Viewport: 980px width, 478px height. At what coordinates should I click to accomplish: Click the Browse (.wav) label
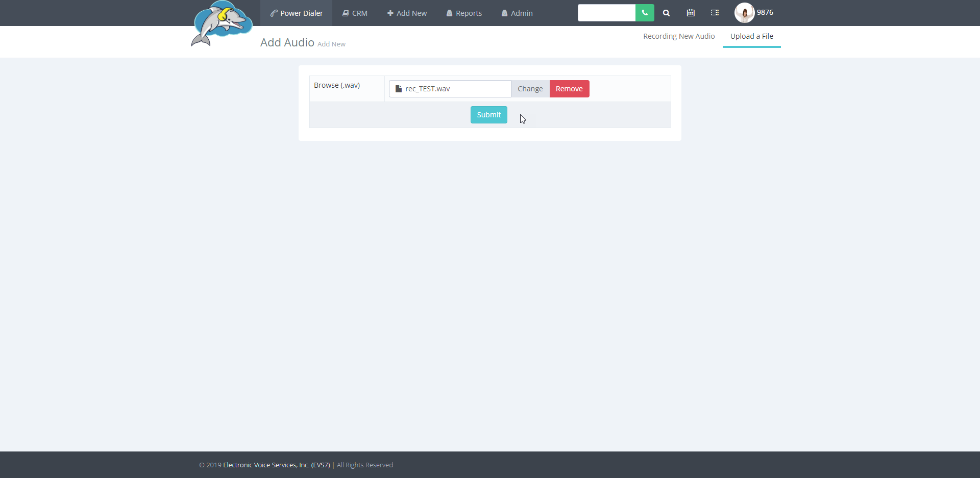[337, 85]
